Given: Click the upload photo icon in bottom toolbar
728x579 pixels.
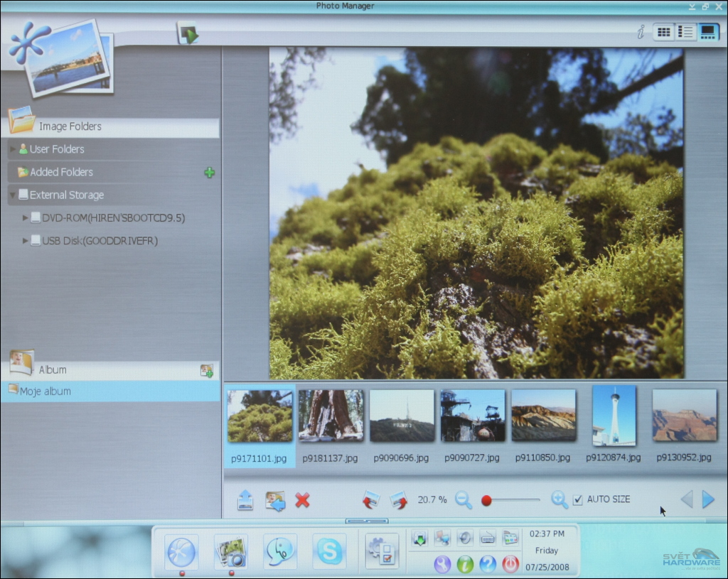Looking at the screenshot, I should click(245, 500).
